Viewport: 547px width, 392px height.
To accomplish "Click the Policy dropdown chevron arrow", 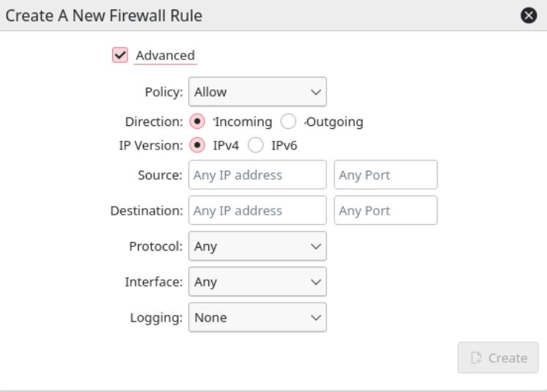I will point(316,92).
